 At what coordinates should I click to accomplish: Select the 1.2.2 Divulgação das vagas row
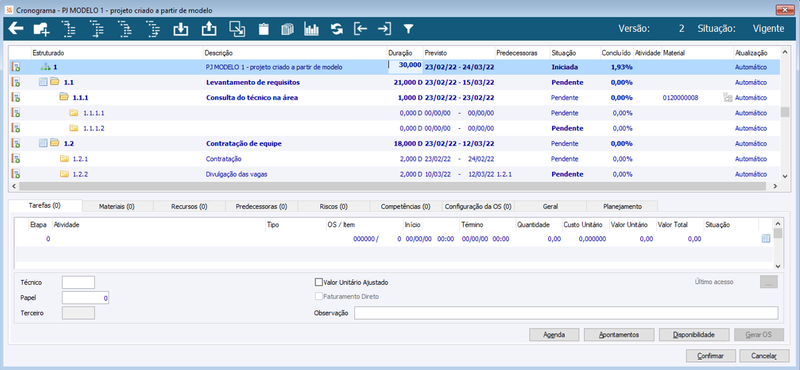(x=395, y=174)
